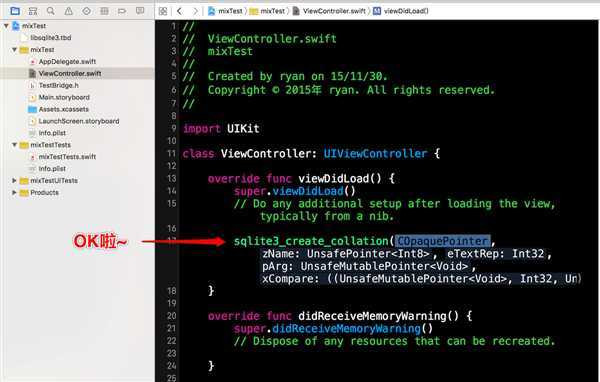Image resolution: width=600 pixels, height=382 pixels.
Task: Collapse the mixTest project root
Action: [x=6, y=26]
